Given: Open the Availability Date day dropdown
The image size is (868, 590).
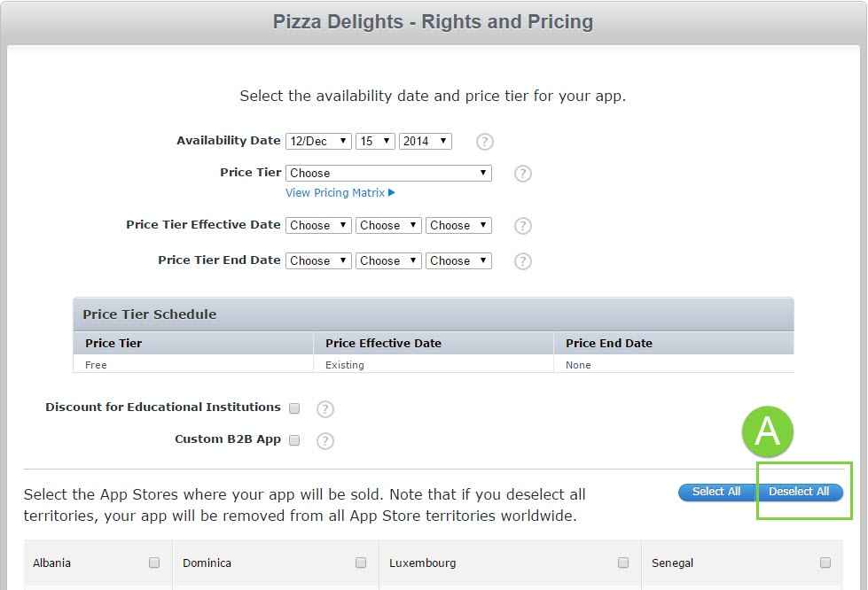Looking at the screenshot, I should coord(375,142).
